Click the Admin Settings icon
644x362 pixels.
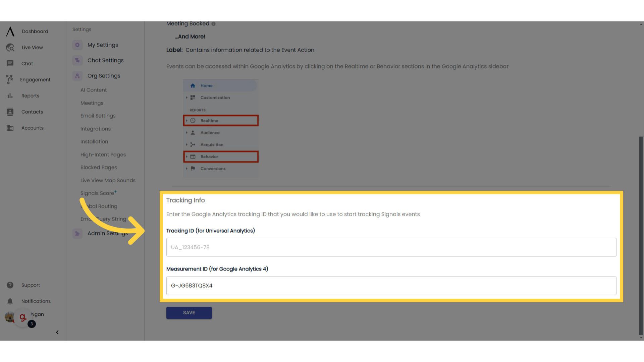[x=77, y=233]
